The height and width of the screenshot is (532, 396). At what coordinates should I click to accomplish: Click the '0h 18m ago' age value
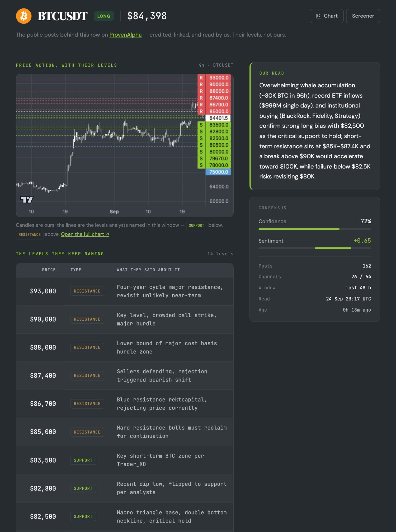pyautogui.click(x=357, y=310)
